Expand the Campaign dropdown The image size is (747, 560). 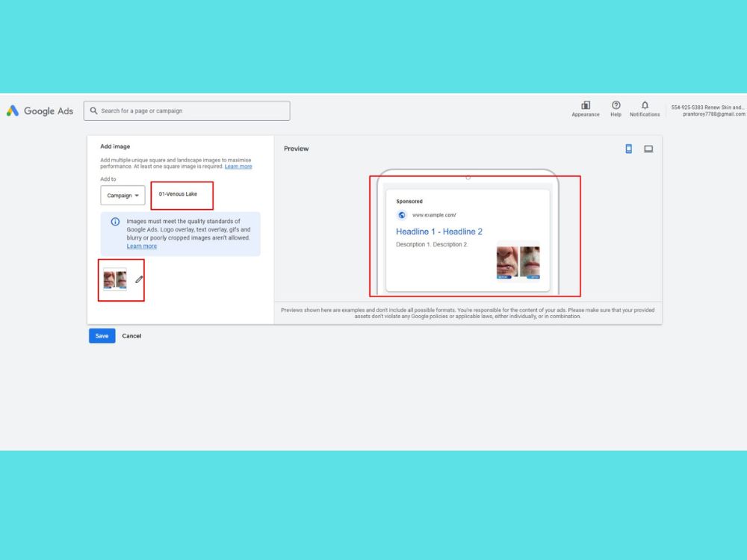point(123,195)
